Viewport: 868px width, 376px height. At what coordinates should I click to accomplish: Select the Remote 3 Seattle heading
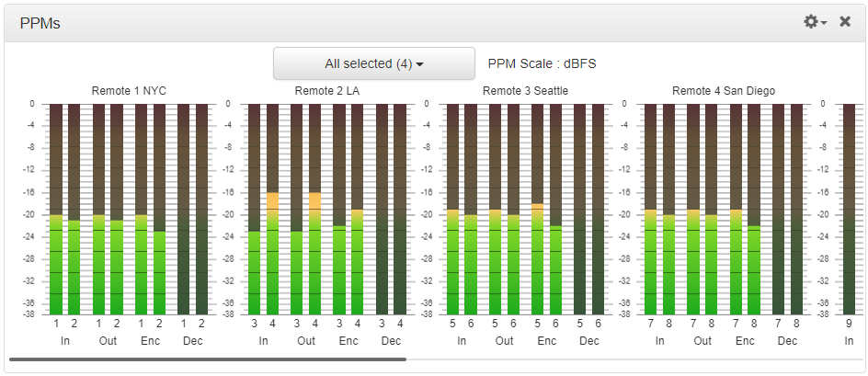pyautogui.click(x=525, y=91)
